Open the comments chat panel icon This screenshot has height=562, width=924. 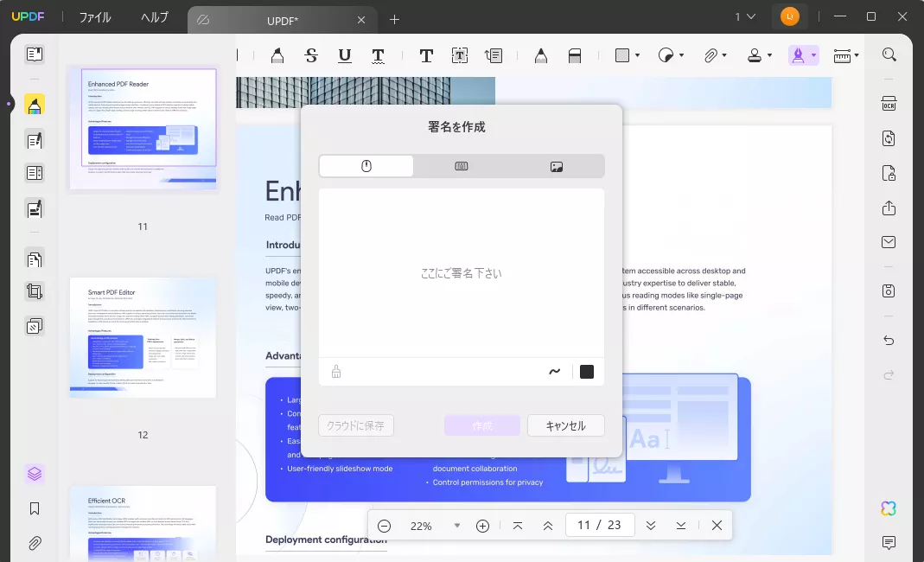[x=889, y=542]
